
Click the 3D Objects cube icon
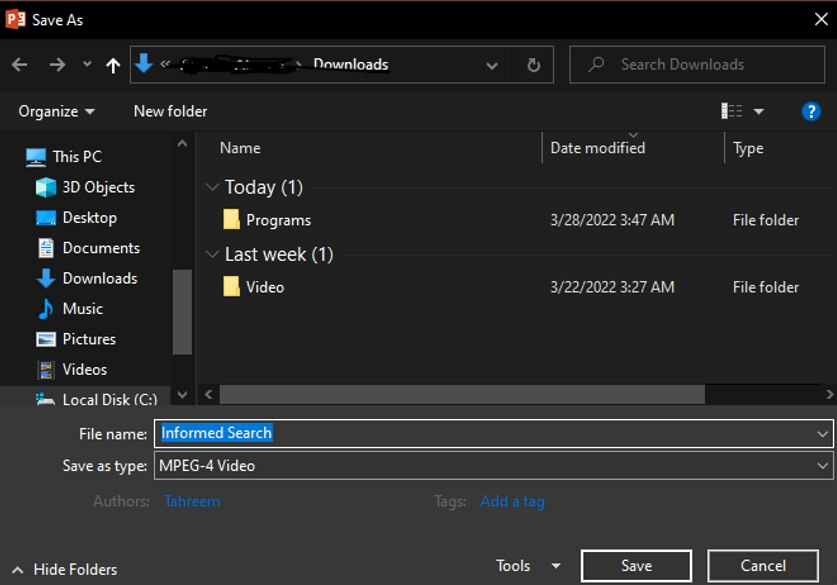tap(46, 187)
